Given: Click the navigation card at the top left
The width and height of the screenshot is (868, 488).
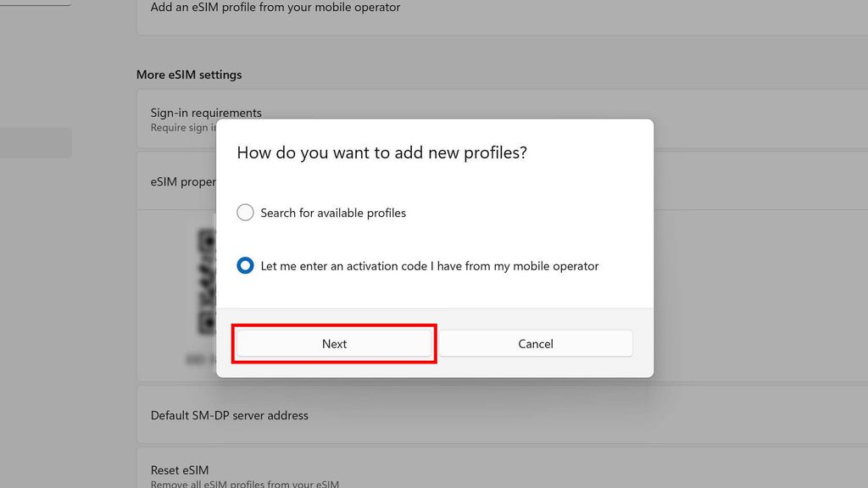Looking at the screenshot, I should 34,3.
